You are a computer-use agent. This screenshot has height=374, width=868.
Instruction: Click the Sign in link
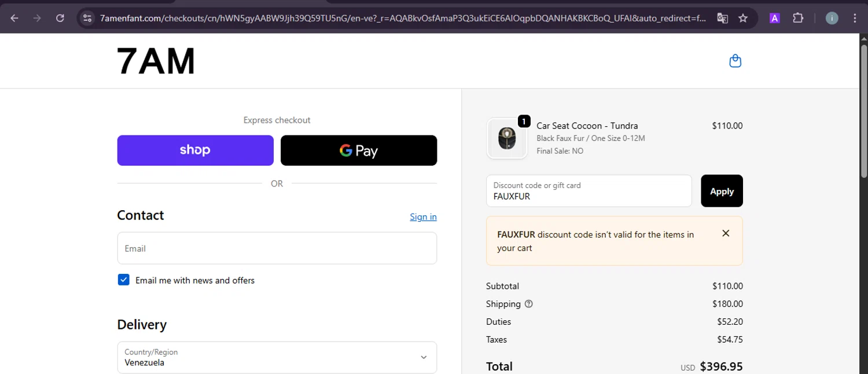423,217
